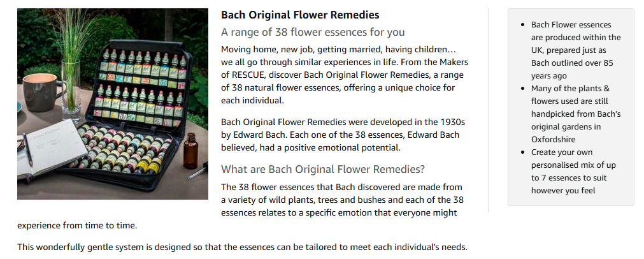Click 'A range of 38 flower essences' subheading

pyautogui.click(x=313, y=33)
